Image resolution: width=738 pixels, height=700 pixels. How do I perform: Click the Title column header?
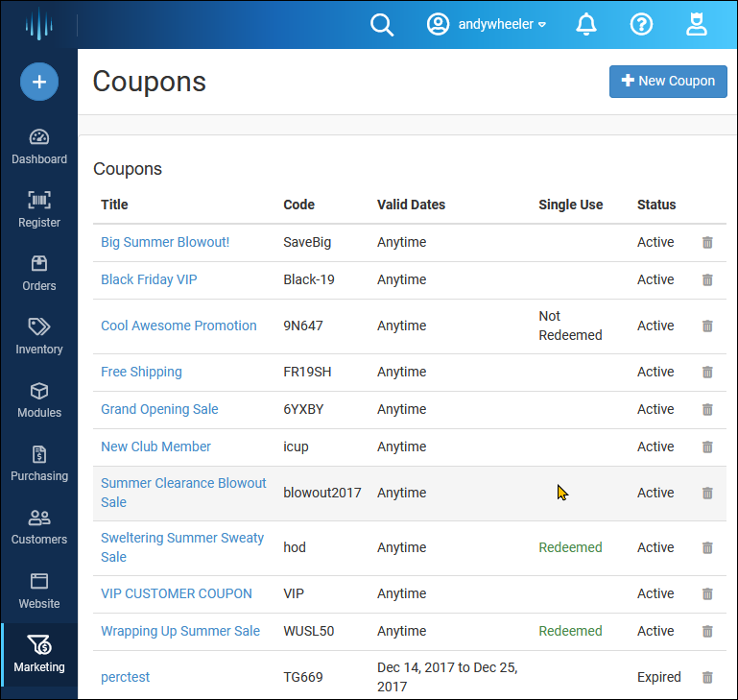coord(114,205)
